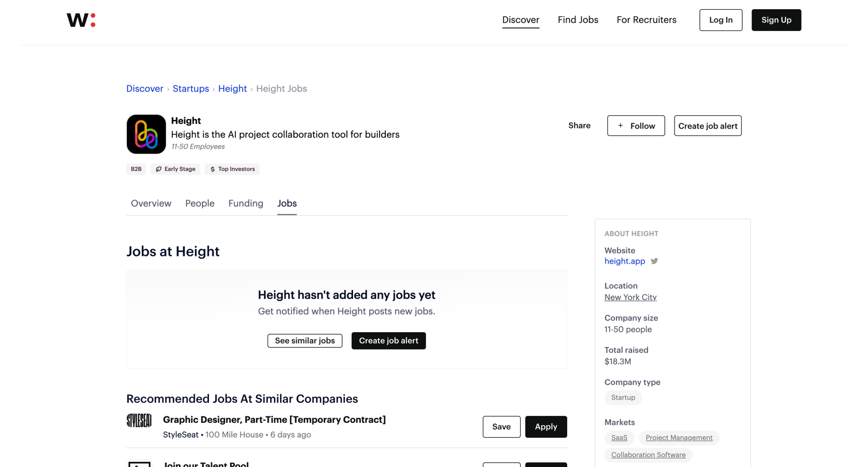Screen dimensions: 868x467
Task: Open Height's Twitter icon
Action: 654,261
